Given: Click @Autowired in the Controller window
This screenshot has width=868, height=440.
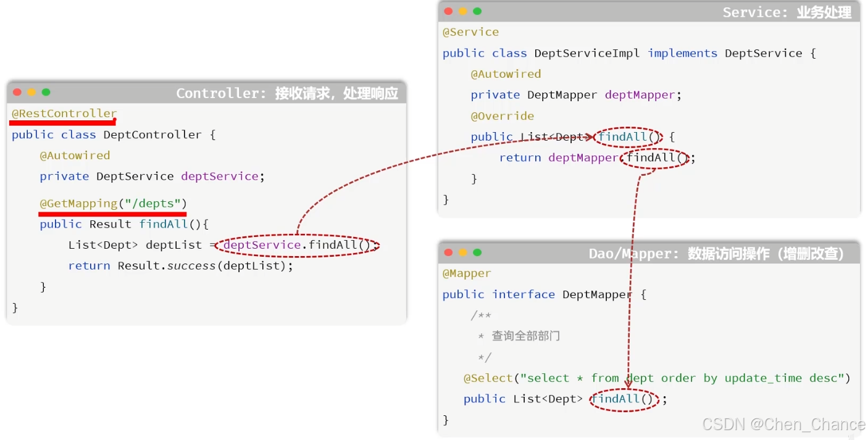Looking at the screenshot, I should (75, 156).
